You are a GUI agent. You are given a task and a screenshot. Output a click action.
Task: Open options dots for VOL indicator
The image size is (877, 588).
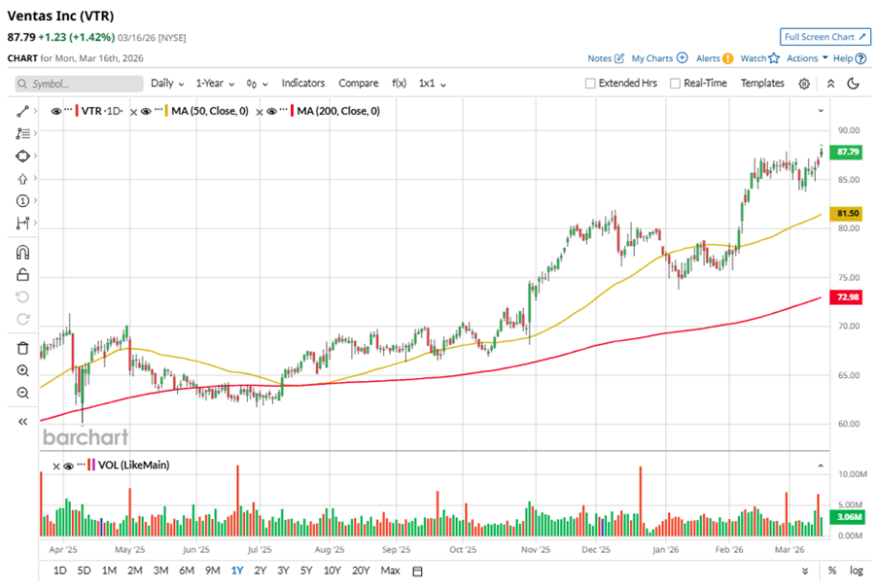pos(81,464)
